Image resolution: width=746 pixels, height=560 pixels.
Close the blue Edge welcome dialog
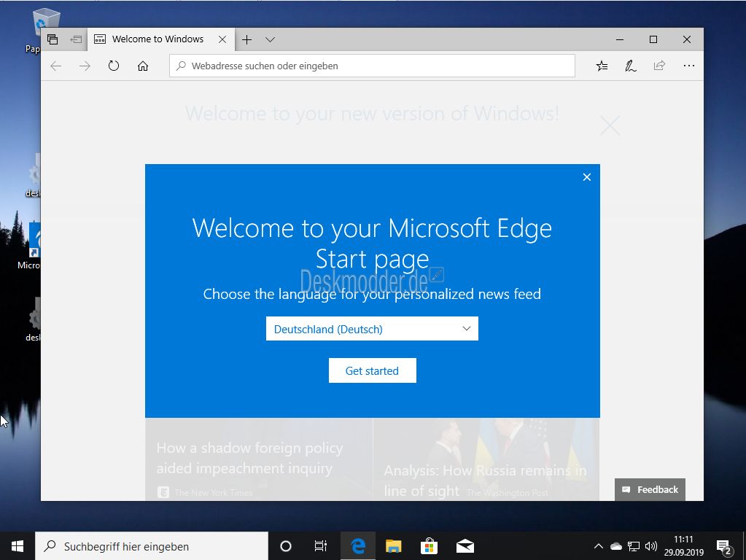tap(586, 177)
